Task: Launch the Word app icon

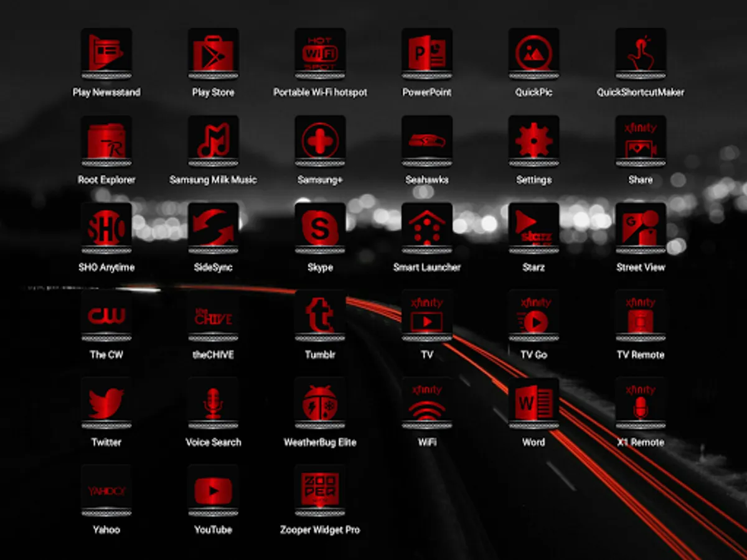Action: click(533, 404)
